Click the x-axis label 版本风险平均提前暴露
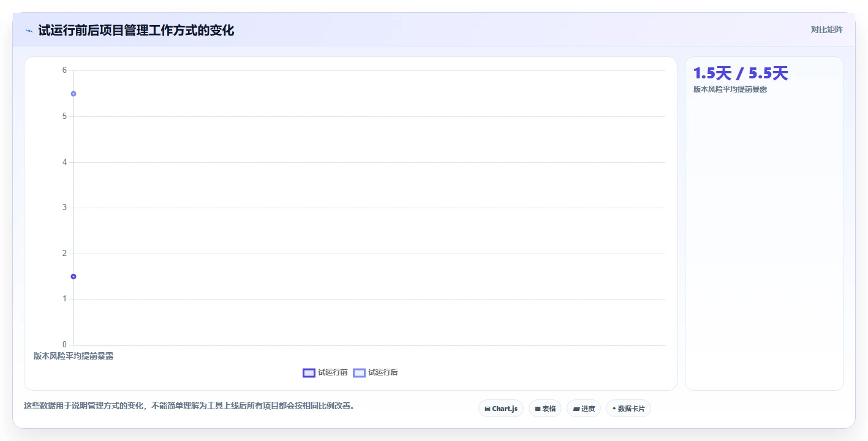Screen dimensions: 868x441 74,356
